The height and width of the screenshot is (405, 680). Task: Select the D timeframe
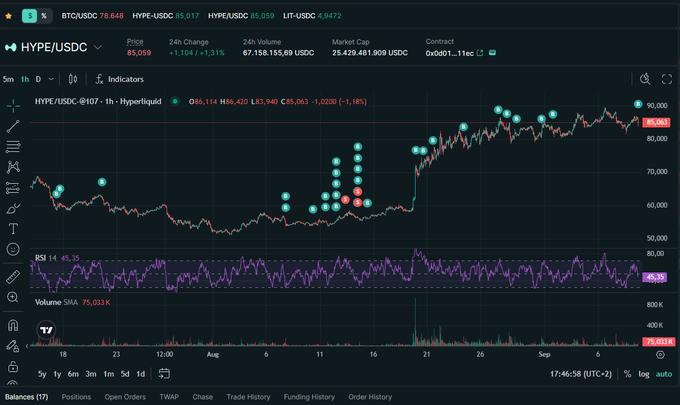pyautogui.click(x=38, y=79)
